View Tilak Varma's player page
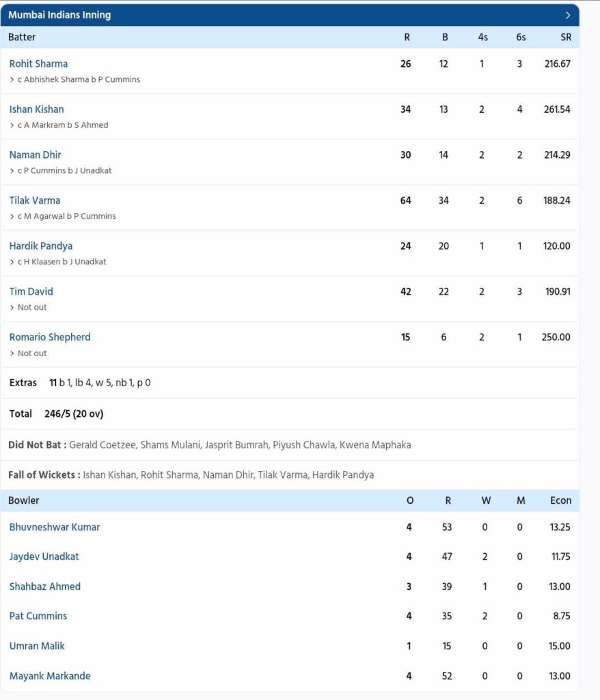Screen dimensions: 600x700 [34, 200]
